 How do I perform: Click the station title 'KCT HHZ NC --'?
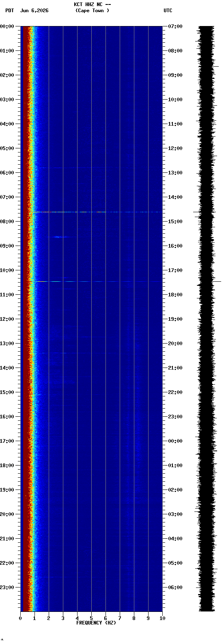click(93, 4)
